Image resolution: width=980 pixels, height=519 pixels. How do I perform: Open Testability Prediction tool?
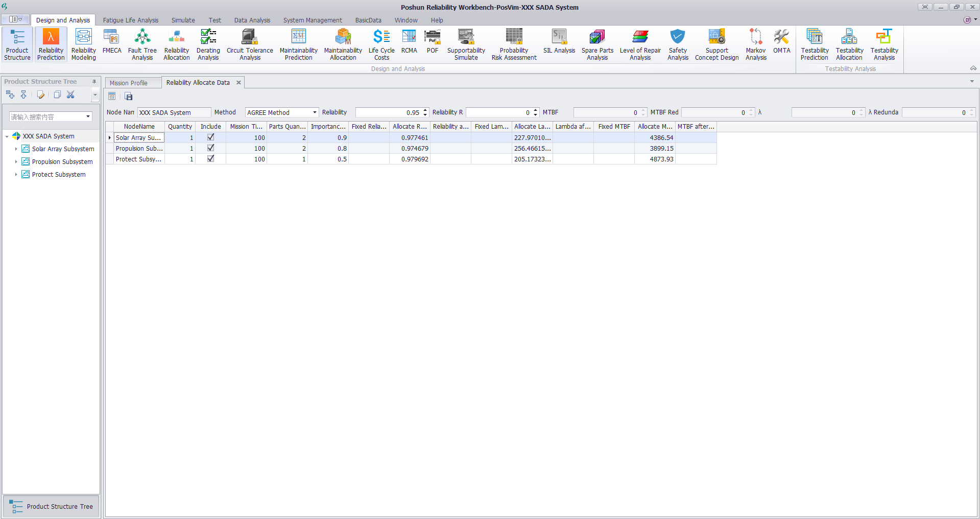pos(814,44)
